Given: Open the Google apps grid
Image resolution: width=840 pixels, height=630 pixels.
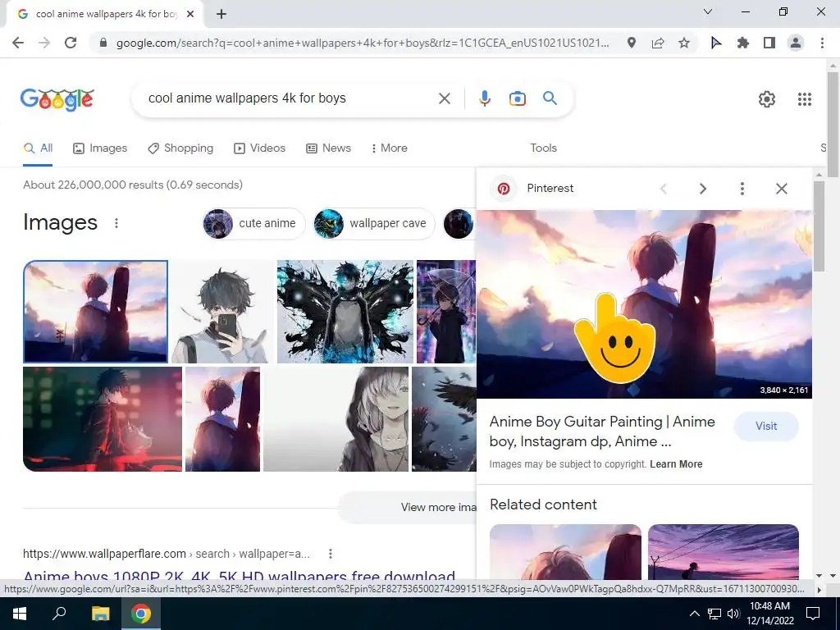Looking at the screenshot, I should (805, 99).
